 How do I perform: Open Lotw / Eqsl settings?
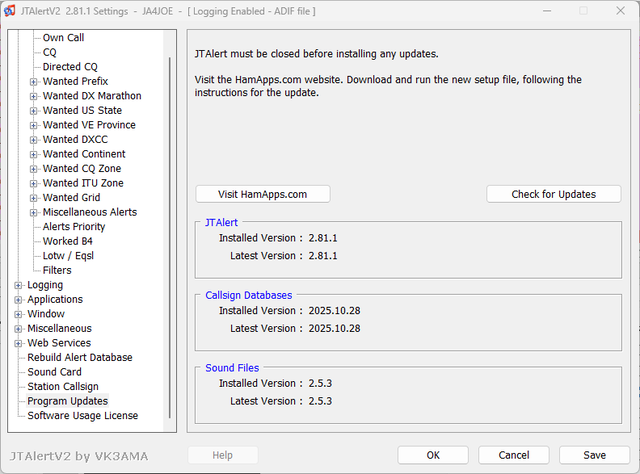pyautogui.click(x=68, y=256)
